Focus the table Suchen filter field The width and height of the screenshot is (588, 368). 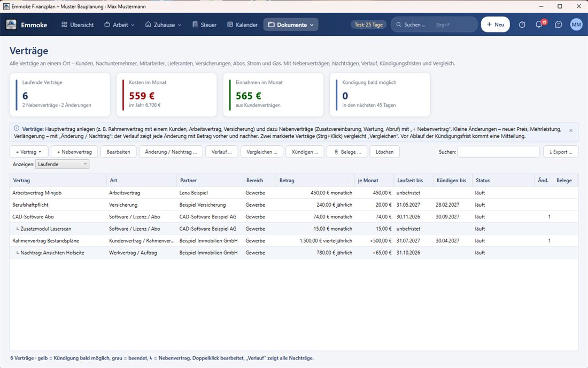pyautogui.click(x=498, y=152)
